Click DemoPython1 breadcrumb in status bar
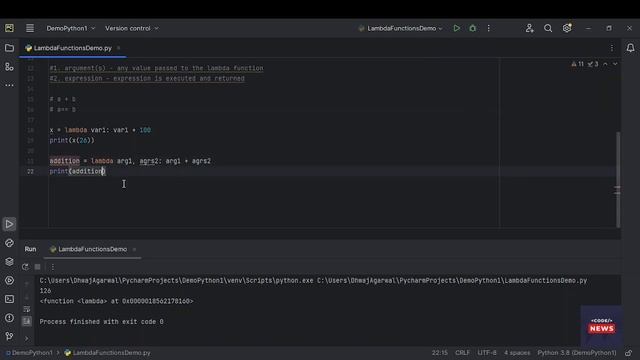 [29, 353]
